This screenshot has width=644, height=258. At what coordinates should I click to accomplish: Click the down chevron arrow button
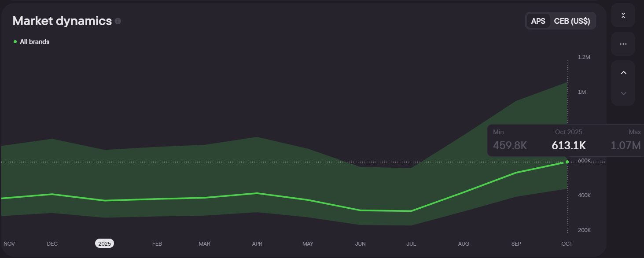[x=623, y=93]
